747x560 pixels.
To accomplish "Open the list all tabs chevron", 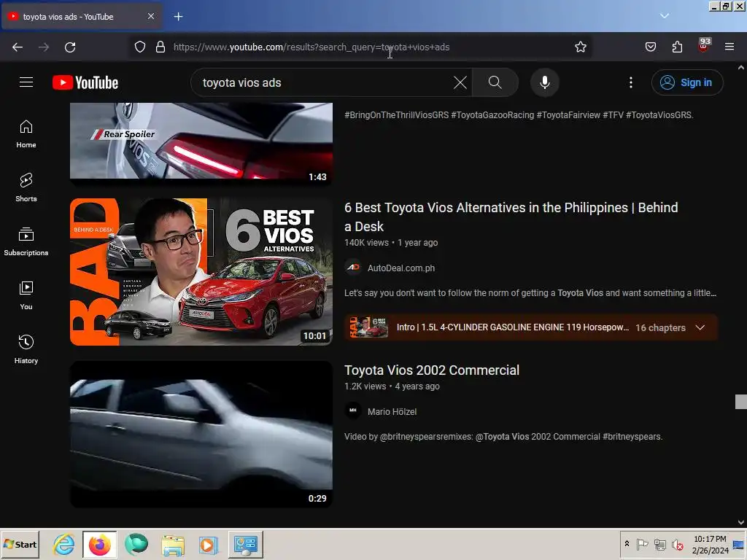I will click(x=665, y=16).
